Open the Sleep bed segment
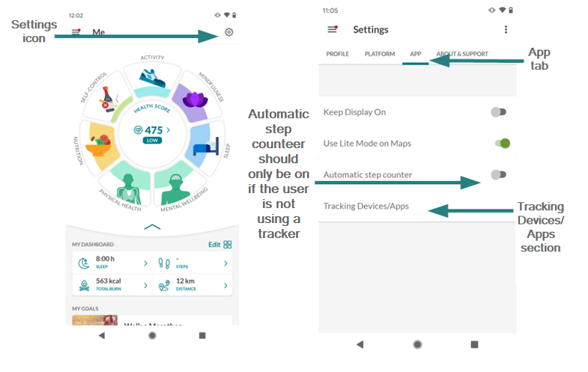Viewport: 588px width, 372px height. 206,147
